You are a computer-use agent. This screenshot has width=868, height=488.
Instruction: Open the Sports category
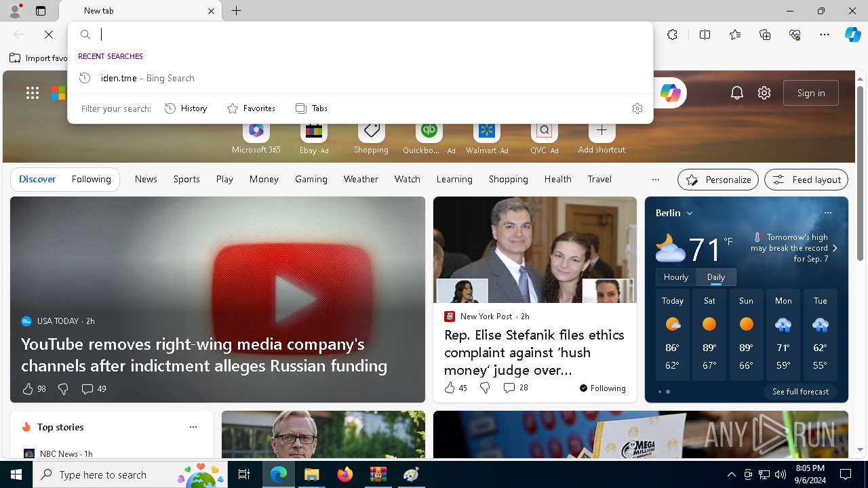pos(186,179)
